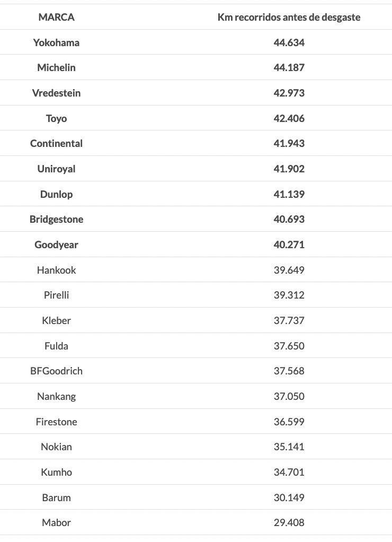392x542 pixels.
Task: Click the Nankang value 37.050
Action: [289, 396]
